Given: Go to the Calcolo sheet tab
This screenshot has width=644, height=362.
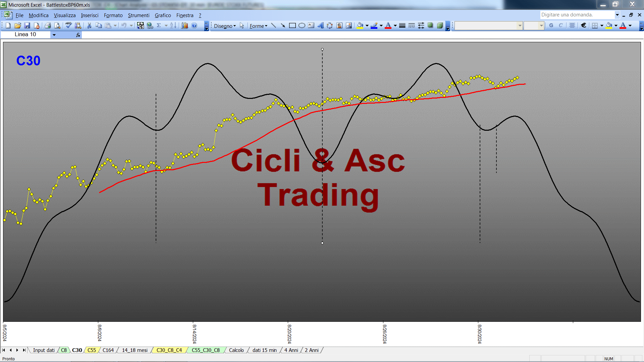Looking at the screenshot, I should [x=236, y=350].
